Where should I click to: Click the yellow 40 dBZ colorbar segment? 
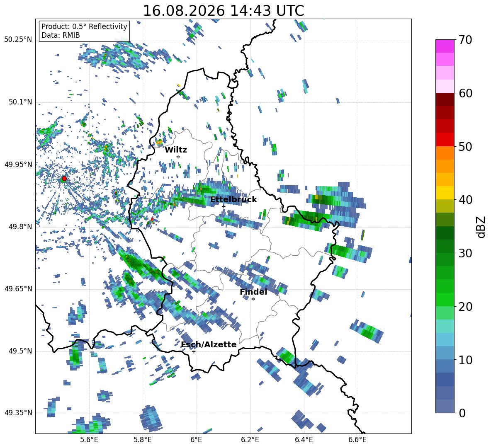tap(445, 193)
